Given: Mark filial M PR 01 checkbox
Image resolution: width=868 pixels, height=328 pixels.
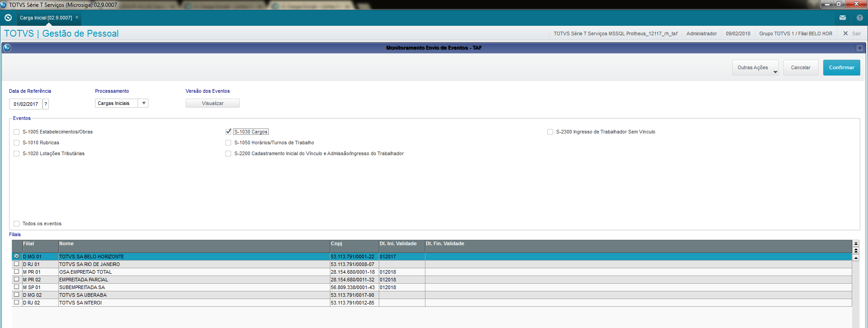Looking at the screenshot, I should [17, 271].
